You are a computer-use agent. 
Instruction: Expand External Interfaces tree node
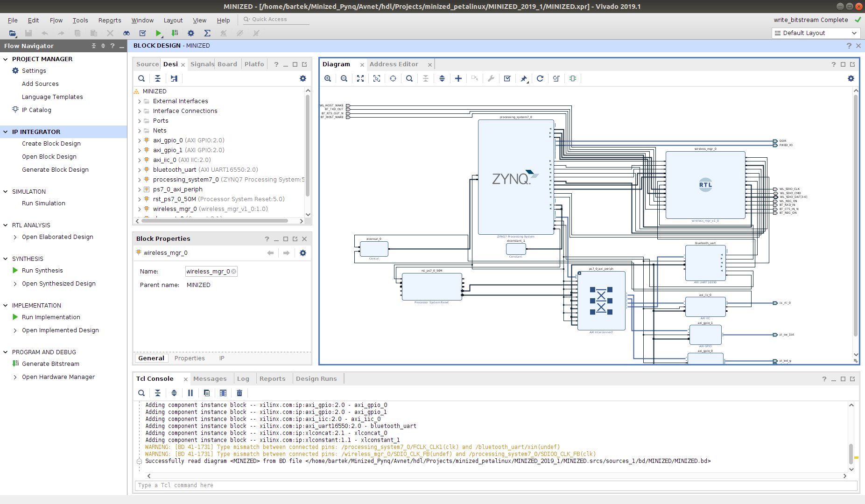[x=139, y=101]
